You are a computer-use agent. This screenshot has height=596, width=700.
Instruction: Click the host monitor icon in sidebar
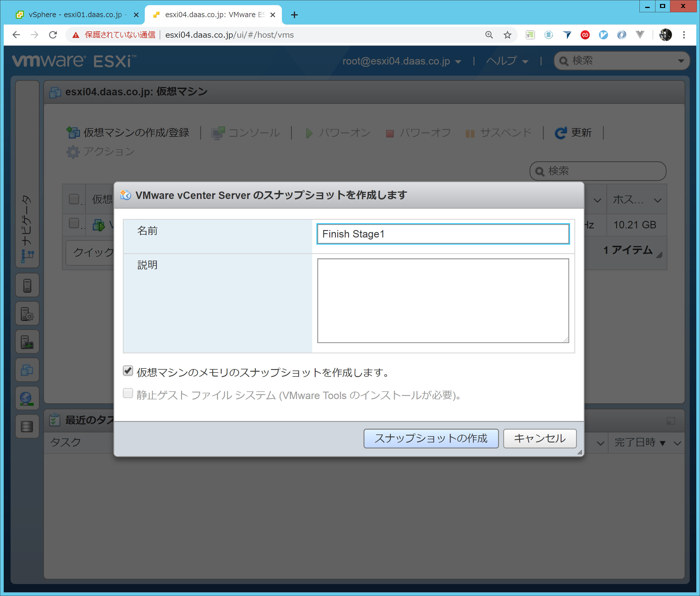click(27, 342)
